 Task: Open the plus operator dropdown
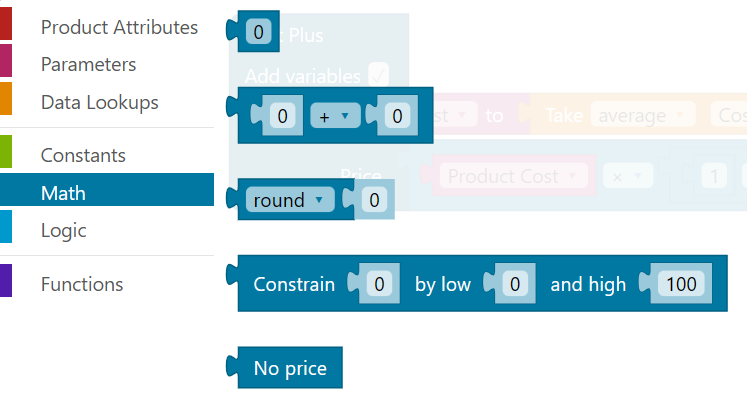coord(334,116)
